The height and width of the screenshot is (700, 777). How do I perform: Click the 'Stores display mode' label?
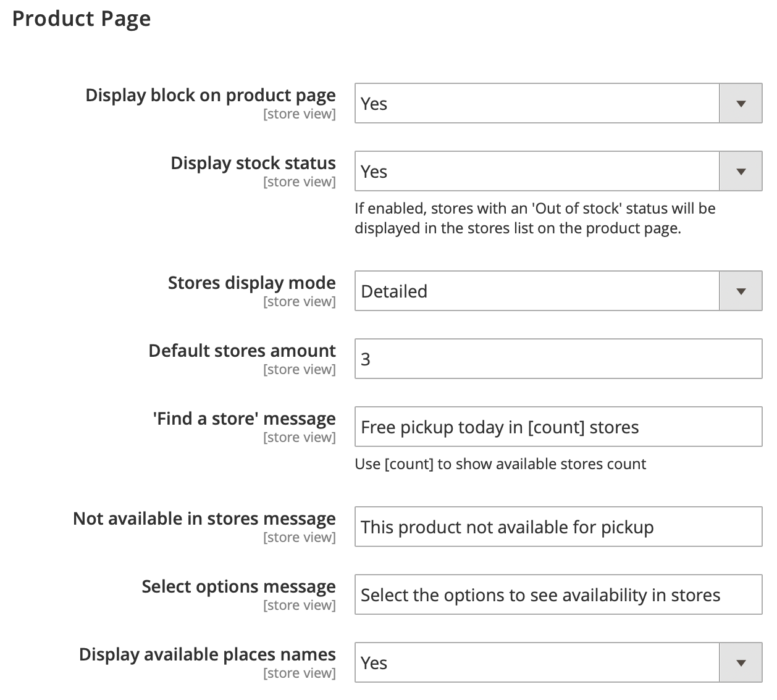click(x=252, y=283)
